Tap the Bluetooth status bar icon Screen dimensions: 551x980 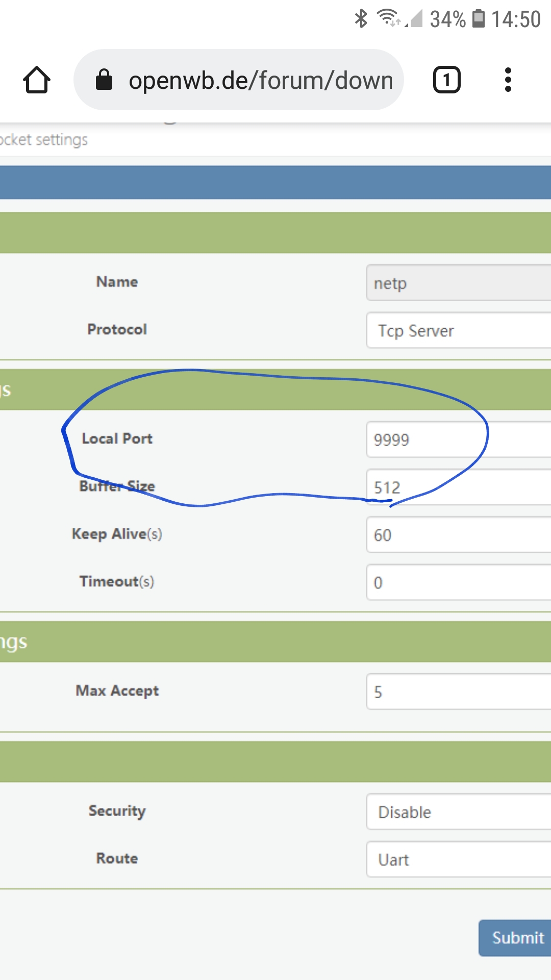361,19
